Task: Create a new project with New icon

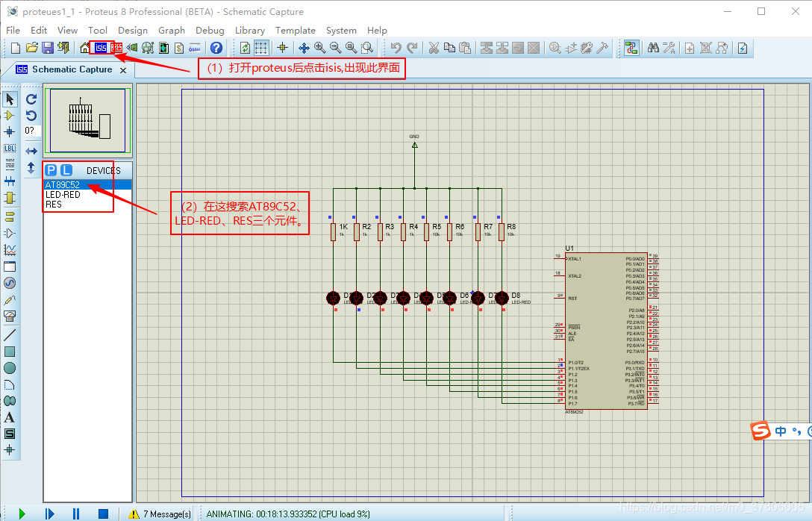Action: pos(16,49)
